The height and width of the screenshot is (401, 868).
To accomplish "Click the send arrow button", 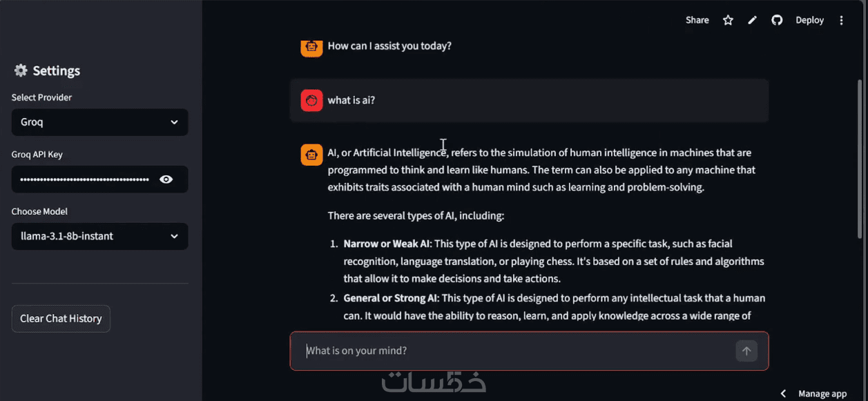I will click(x=746, y=351).
